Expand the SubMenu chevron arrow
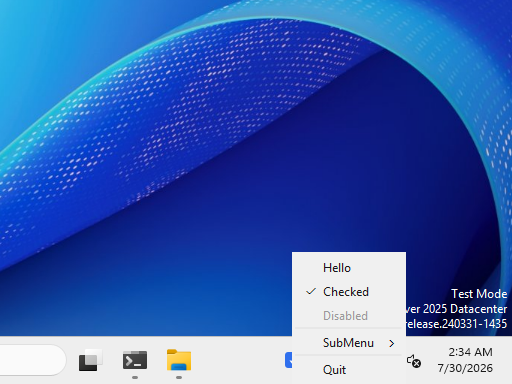This screenshot has height=384, width=512. [x=392, y=343]
